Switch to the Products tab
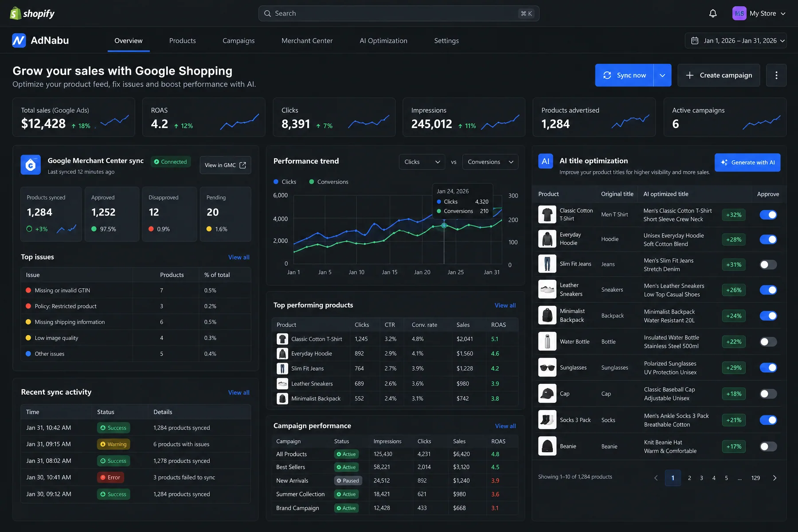This screenshot has height=532, width=798. click(x=183, y=41)
